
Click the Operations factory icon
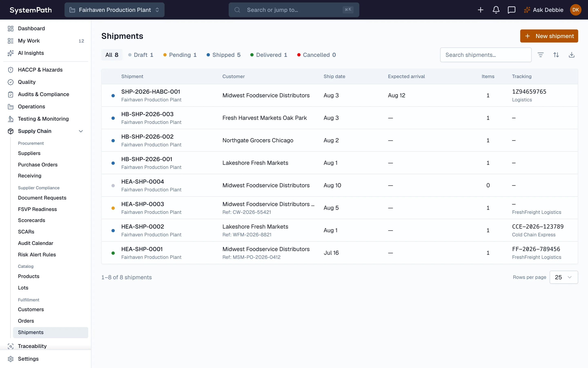click(x=10, y=107)
